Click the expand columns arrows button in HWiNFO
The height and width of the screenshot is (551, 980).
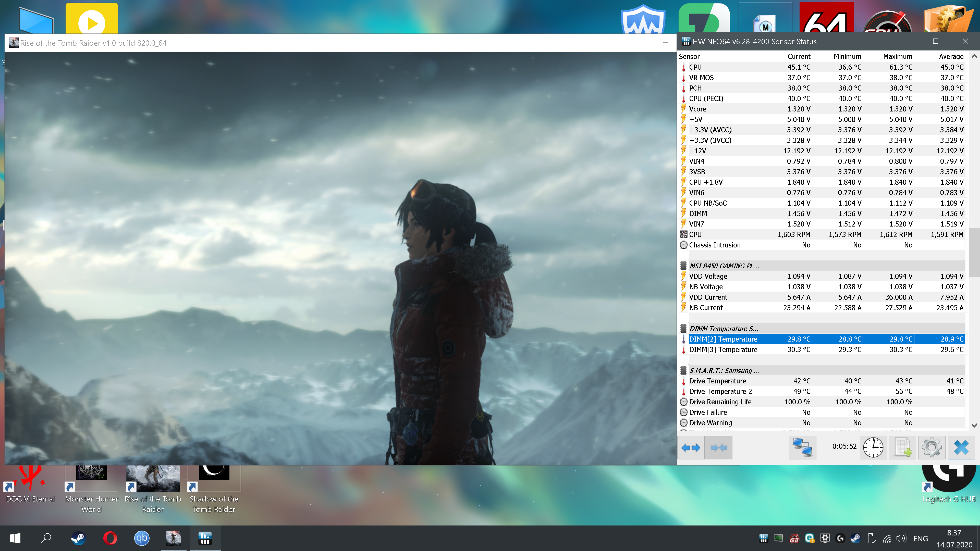point(691,448)
